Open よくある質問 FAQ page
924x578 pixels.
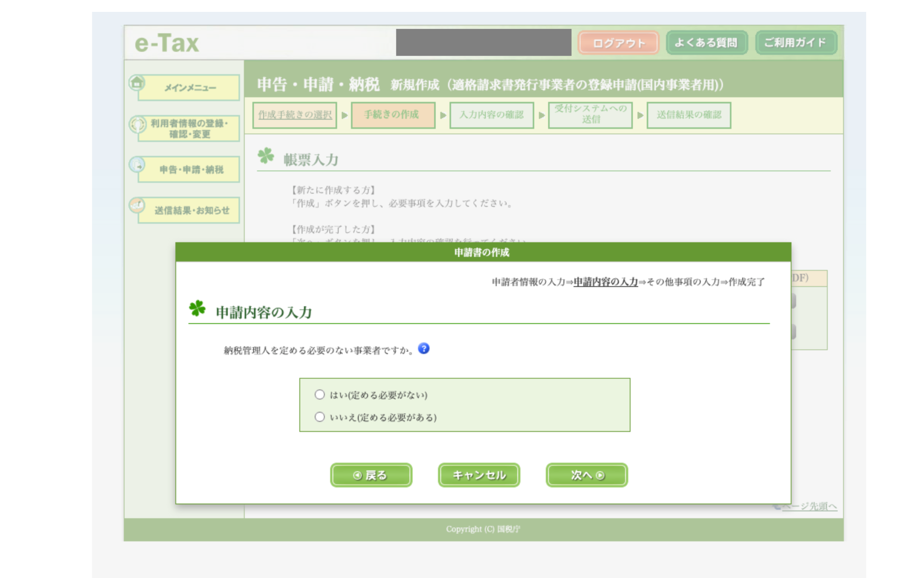point(707,42)
